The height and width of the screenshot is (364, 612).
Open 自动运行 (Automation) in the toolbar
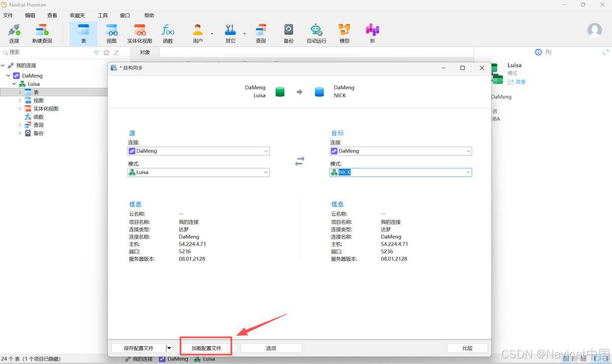pos(316,34)
